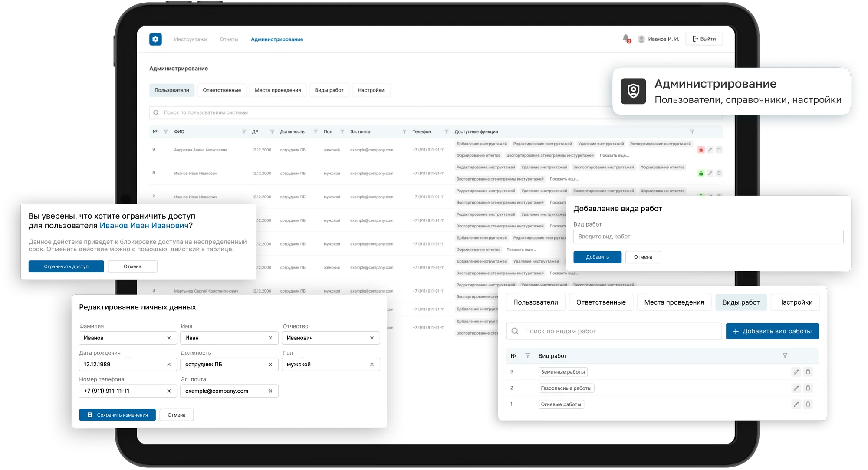This screenshot has width=868, height=470.
Task: Click green unlock icon in row 8
Action: click(x=700, y=173)
